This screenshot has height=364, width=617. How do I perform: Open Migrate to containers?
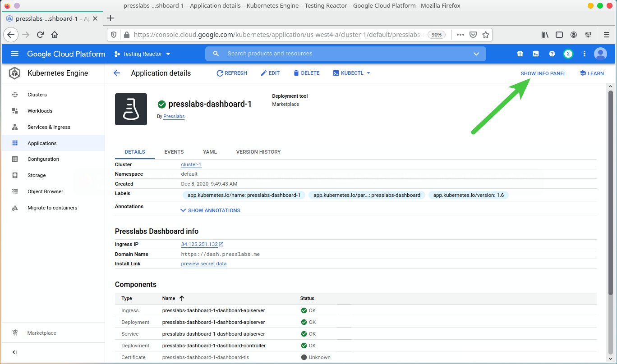(x=53, y=208)
